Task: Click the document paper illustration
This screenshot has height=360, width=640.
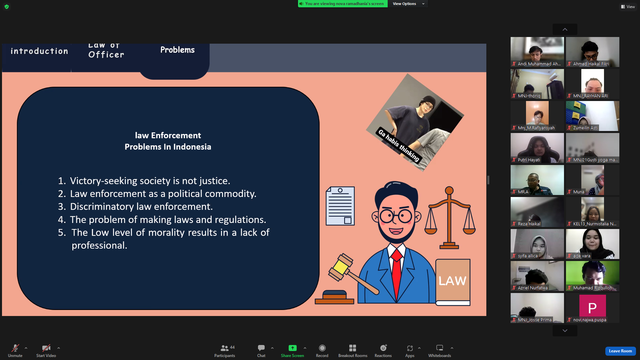Action: point(340,206)
